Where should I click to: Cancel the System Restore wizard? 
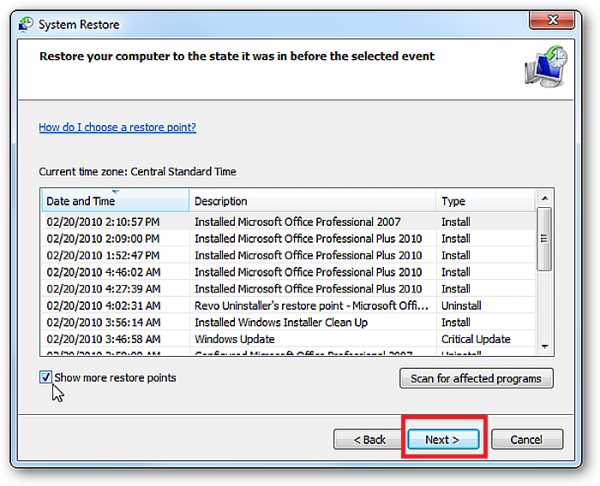click(527, 439)
